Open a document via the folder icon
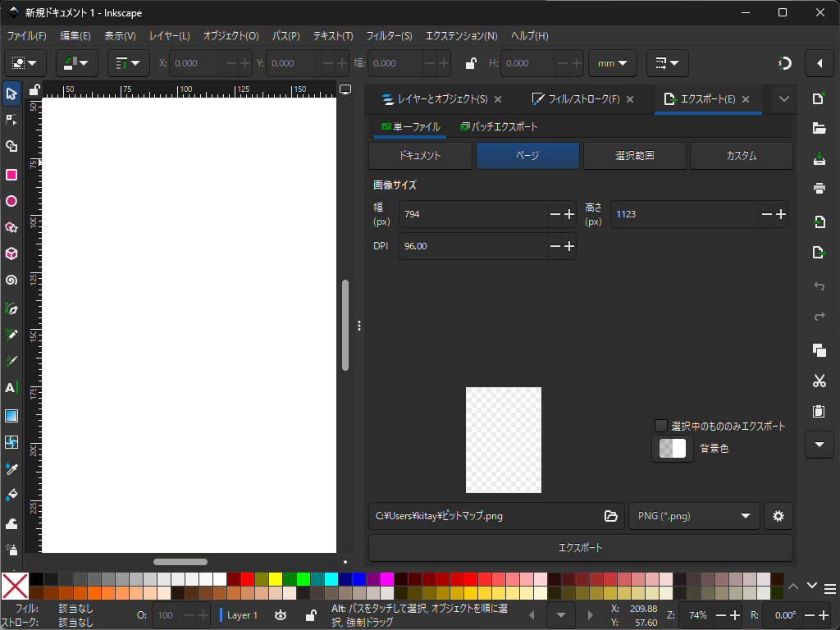Viewport: 840px width, 630px height. (x=819, y=127)
